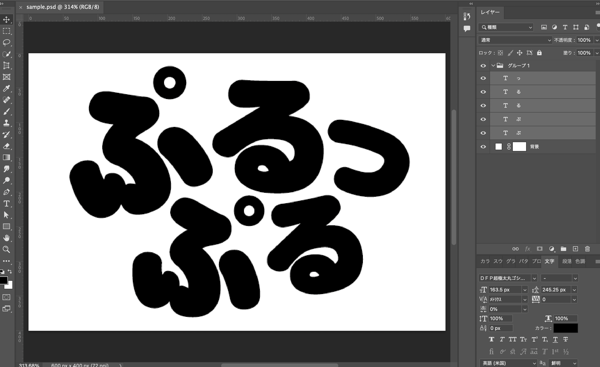600x367 pixels.
Task: Toggle the pixel layer filter
Action: point(544,27)
